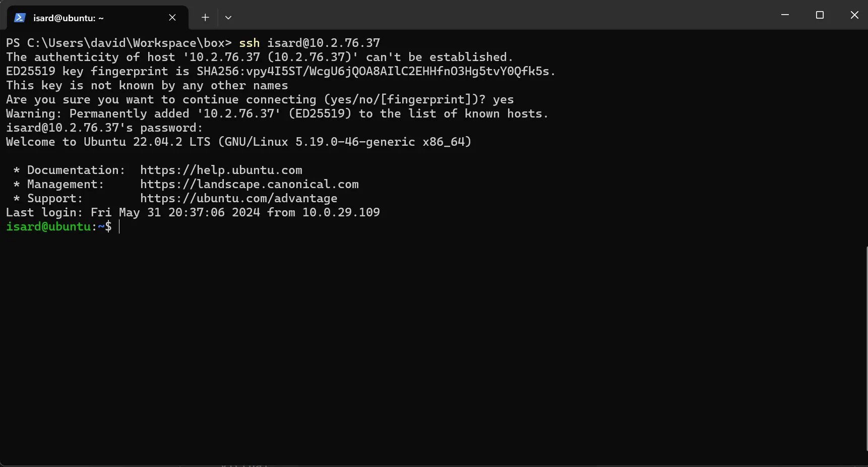
Task: Select the isard@ubuntu: ~ tab title
Action: coord(69,18)
